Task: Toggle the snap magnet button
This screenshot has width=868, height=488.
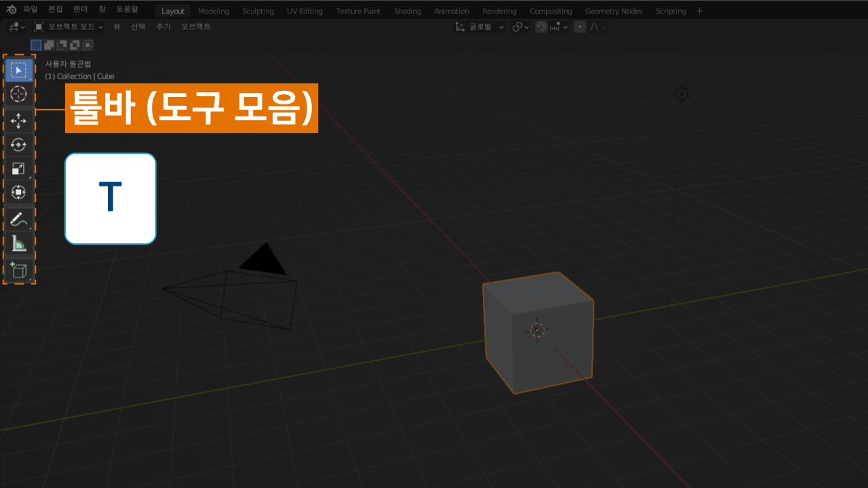Action: tap(541, 27)
